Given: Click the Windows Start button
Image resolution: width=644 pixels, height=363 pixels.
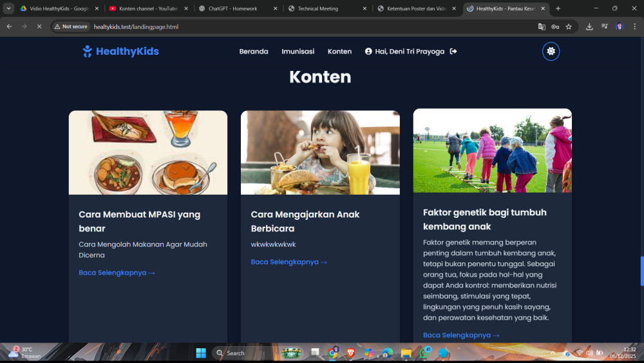Looking at the screenshot, I should 201,353.
